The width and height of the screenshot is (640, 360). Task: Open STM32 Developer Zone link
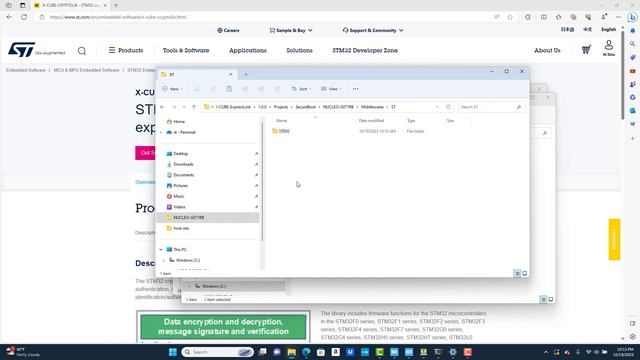pyautogui.click(x=365, y=50)
